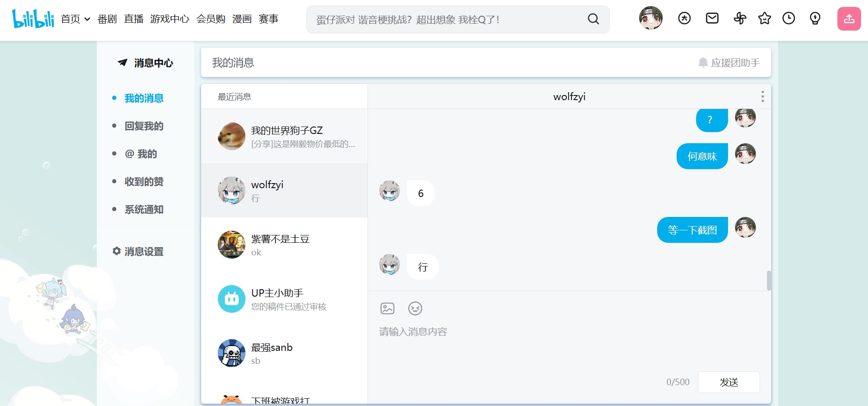This screenshot has height=406, width=868.
Task: Expand the 首页 dropdown arrow
Action: tap(87, 19)
